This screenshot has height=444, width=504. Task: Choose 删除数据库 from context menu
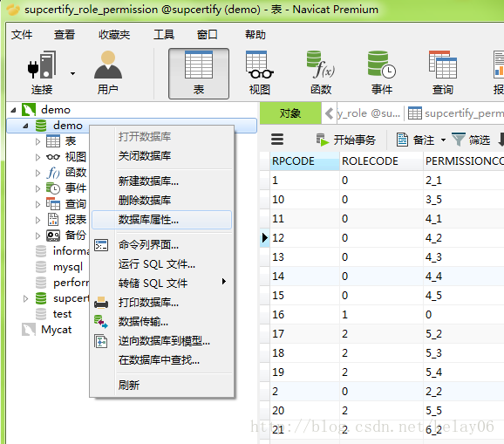[x=161, y=201]
